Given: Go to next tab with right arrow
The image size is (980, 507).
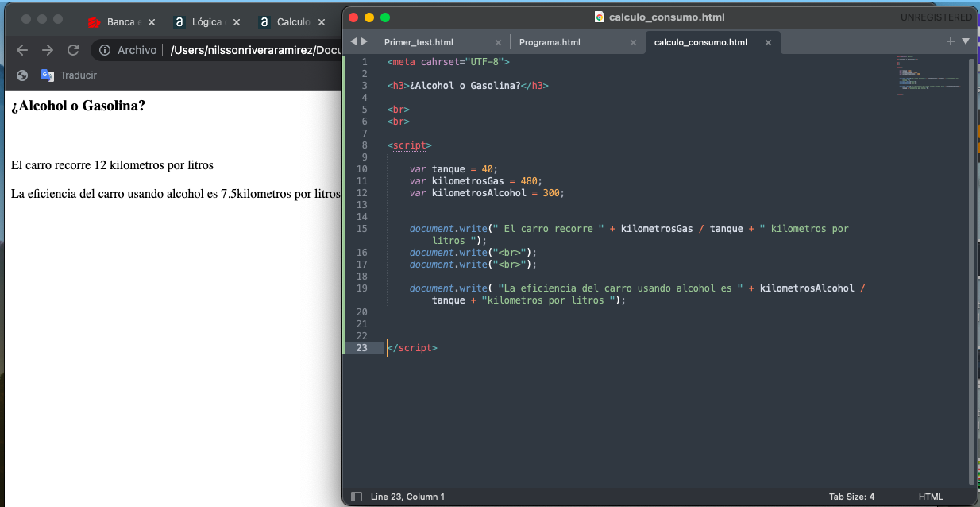Looking at the screenshot, I should 365,41.
